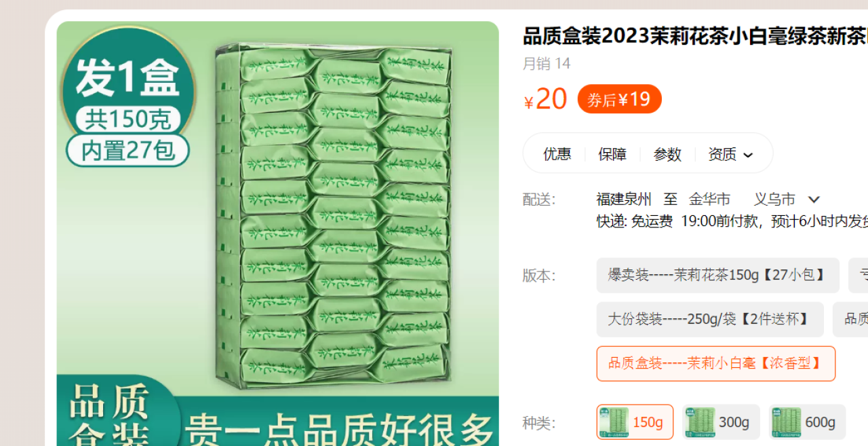Click the 券后¥19 coupon price badge

click(619, 99)
